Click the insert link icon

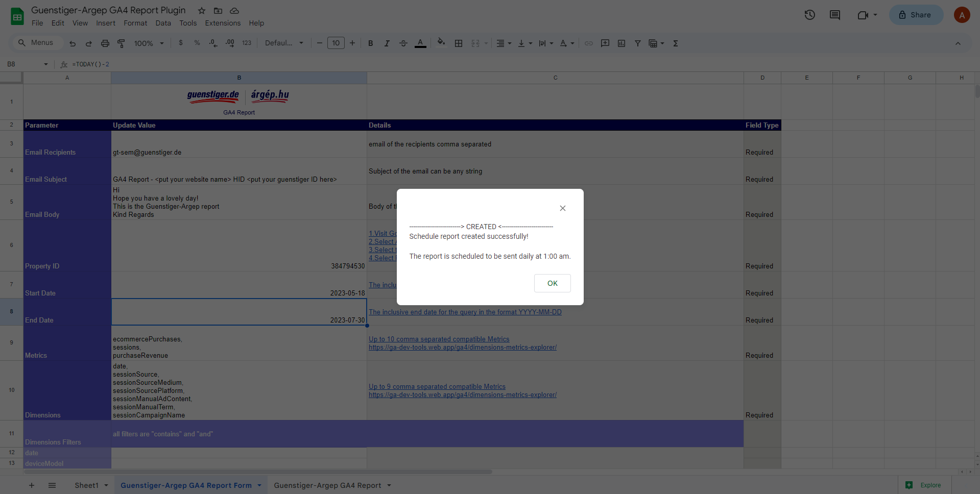(x=589, y=43)
